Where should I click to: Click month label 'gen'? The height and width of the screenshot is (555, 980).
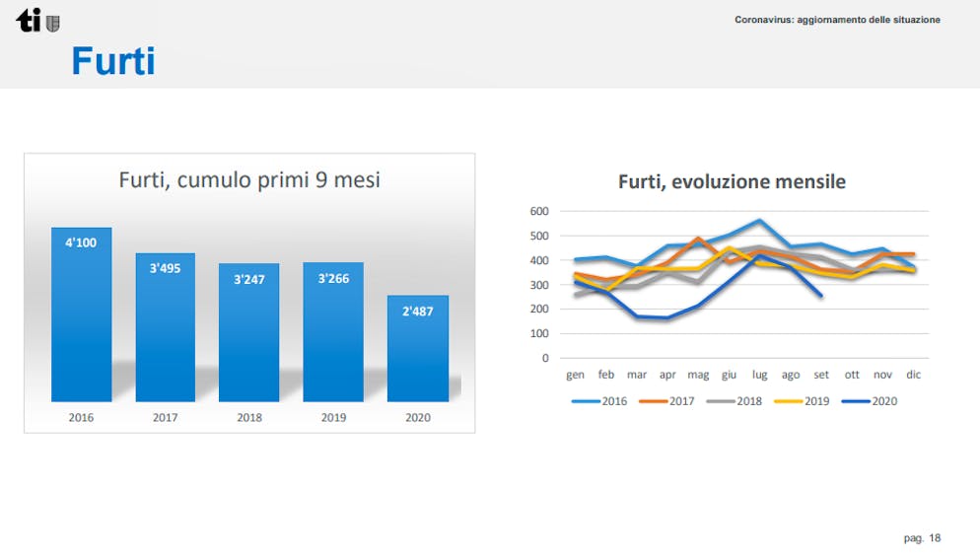tap(575, 375)
